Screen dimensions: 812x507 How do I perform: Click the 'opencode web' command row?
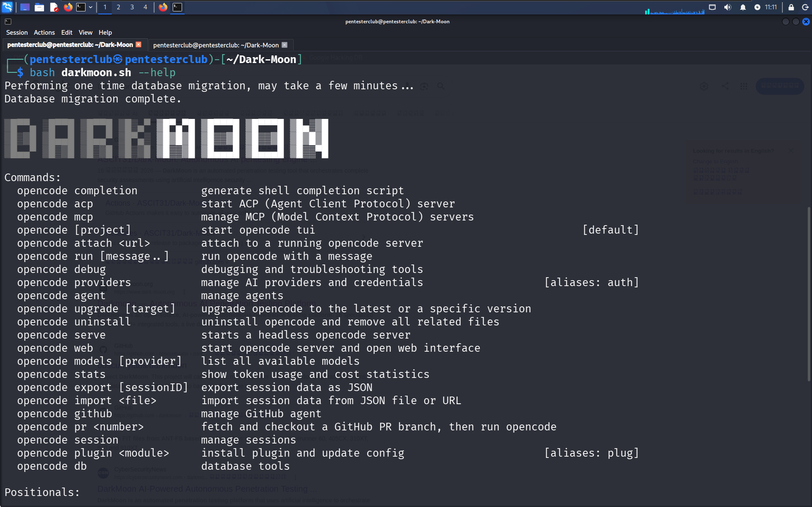(249, 348)
